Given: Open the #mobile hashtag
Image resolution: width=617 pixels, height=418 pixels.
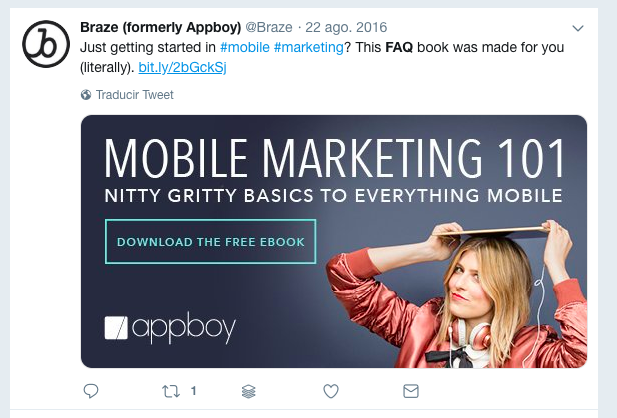Looking at the screenshot, I should point(245,47).
